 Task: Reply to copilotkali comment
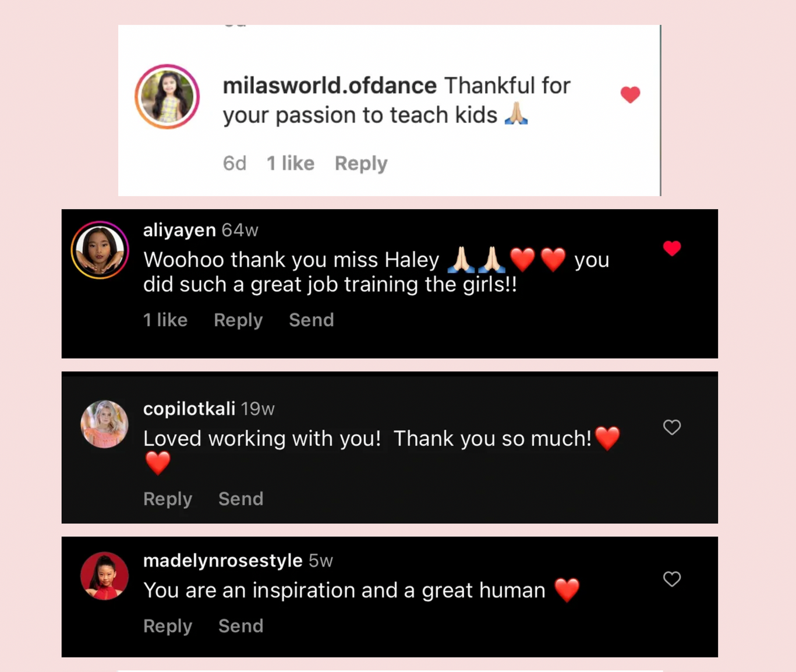click(168, 499)
